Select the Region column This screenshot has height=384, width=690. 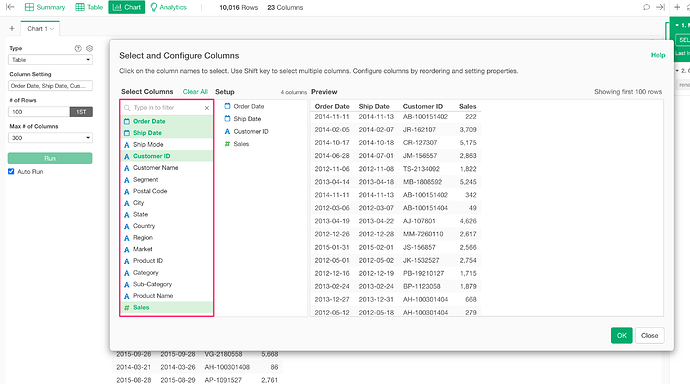click(167, 238)
